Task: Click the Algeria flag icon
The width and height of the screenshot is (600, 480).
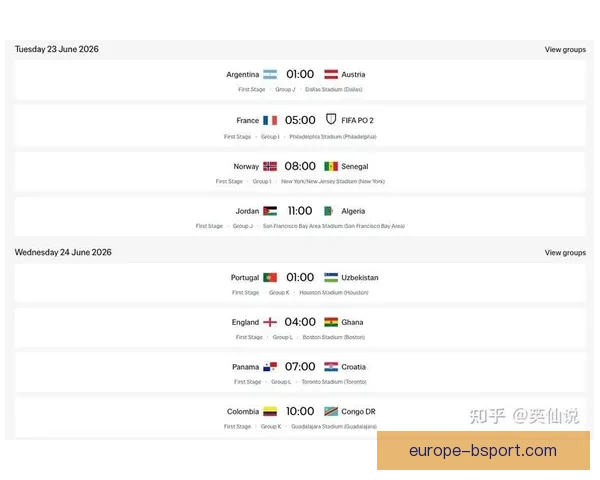Action: (330, 211)
